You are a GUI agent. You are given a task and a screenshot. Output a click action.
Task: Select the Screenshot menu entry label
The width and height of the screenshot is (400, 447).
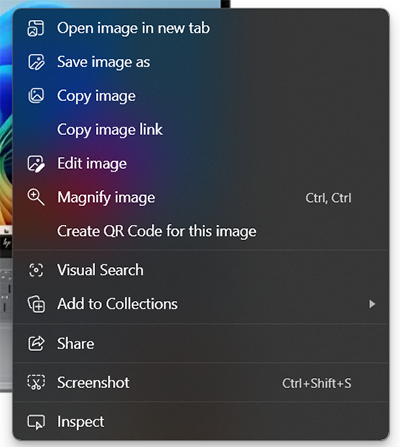pos(93,383)
